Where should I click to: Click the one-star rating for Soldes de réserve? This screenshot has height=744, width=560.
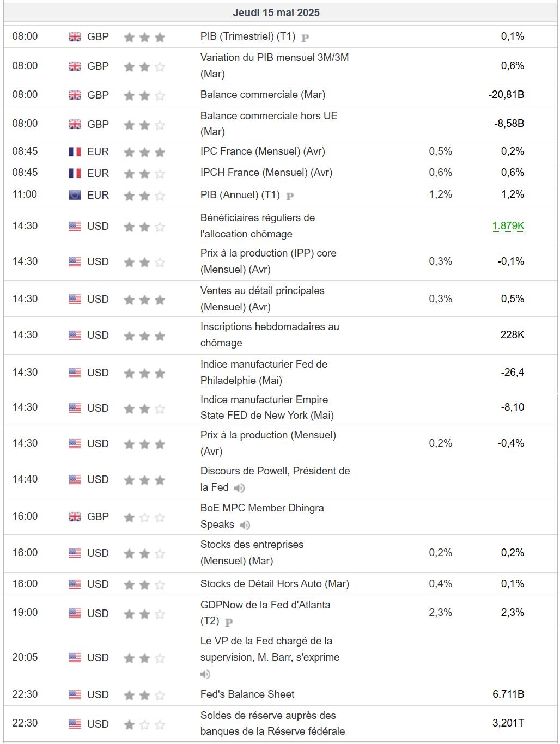pos(144,724)
